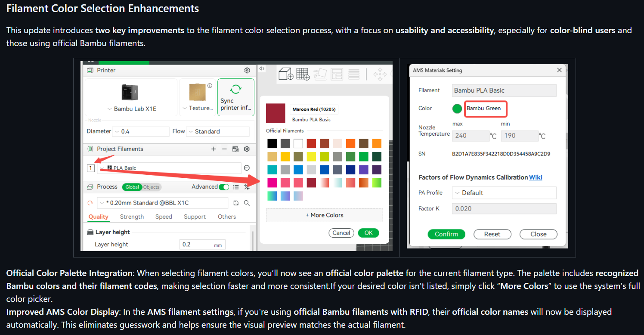The height and width of the screenshot is (335, 644).
Task: Click the large Maroon Red preview swatch
Action: (x=276, y=113)
